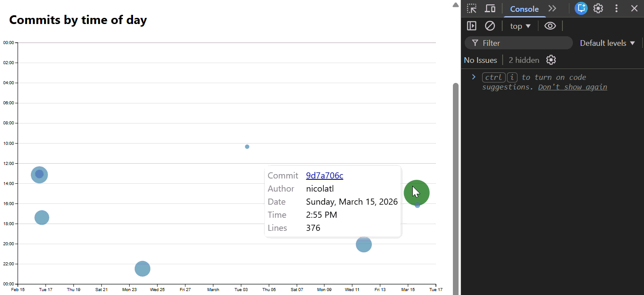The height and width of the screenshot is (295, 644).
Task: Open commit link 9d7a706c
Action: [325, 175]
